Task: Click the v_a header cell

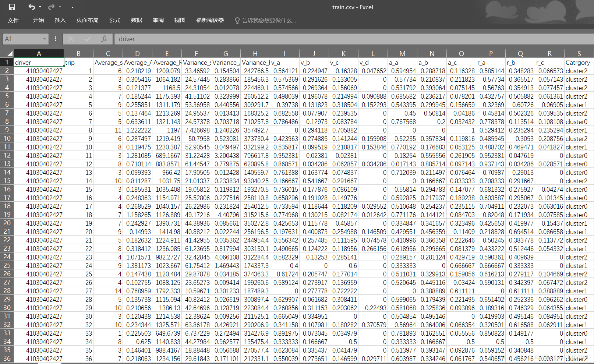Action: pyautogui.click(x=284, y=62)
